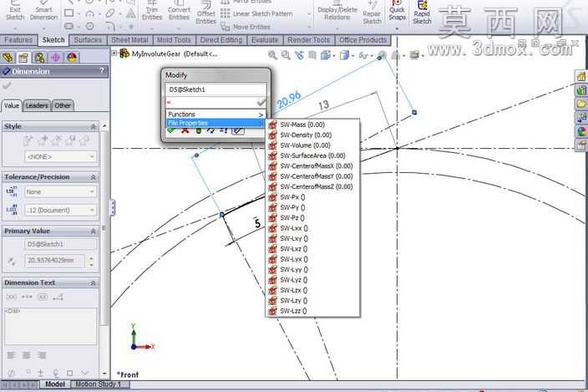Click Zoom to Fit magnifier icon
This screenshot has width=588, height=392.
pos(272,55)
